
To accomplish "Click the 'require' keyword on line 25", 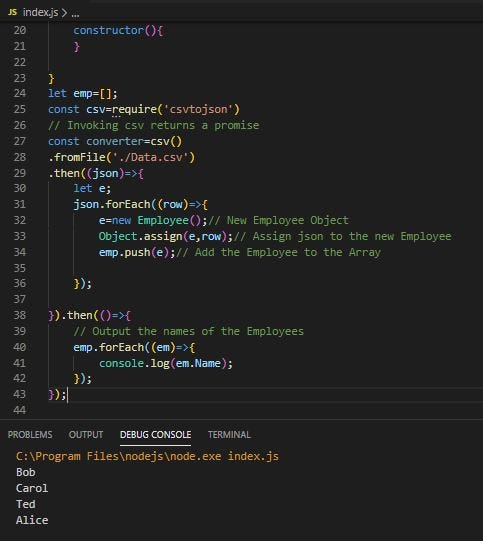I will point(134,109).
